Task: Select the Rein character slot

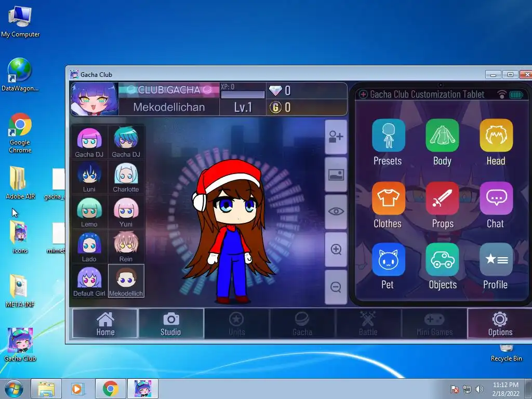Action: (x=126, y=247)
